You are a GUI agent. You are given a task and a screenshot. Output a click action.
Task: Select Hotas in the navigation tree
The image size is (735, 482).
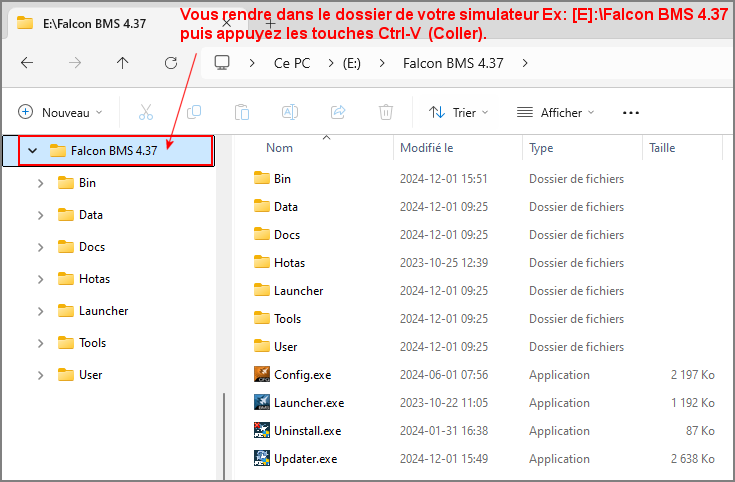click(x=94, y=279)
